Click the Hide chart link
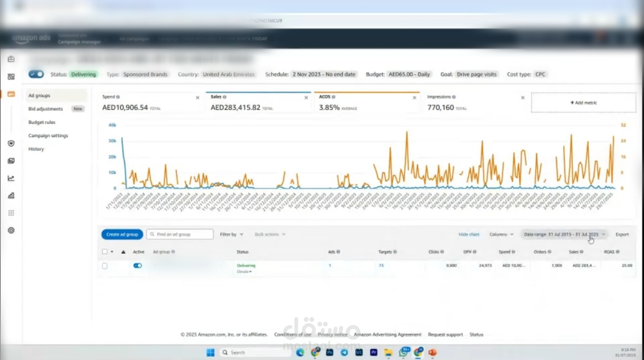This screenshot has width=644, height=360. point(469,234)
